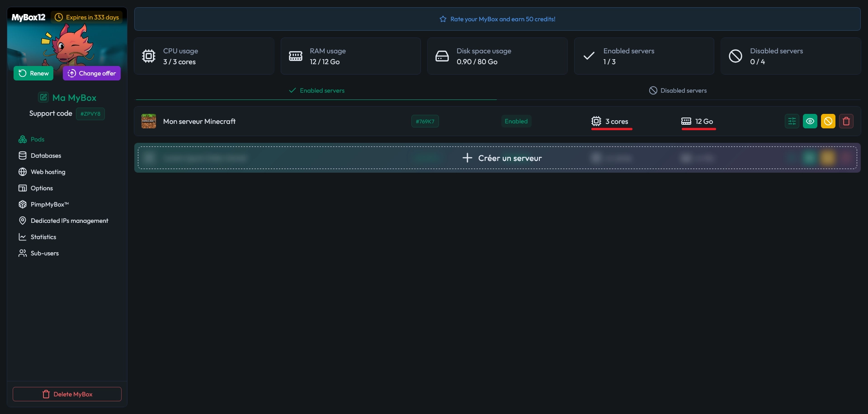The height and width of the screenshot is (414, 868).
Task: Click the Change offer button
Action: pyautogui.click(x=92, y=73)
